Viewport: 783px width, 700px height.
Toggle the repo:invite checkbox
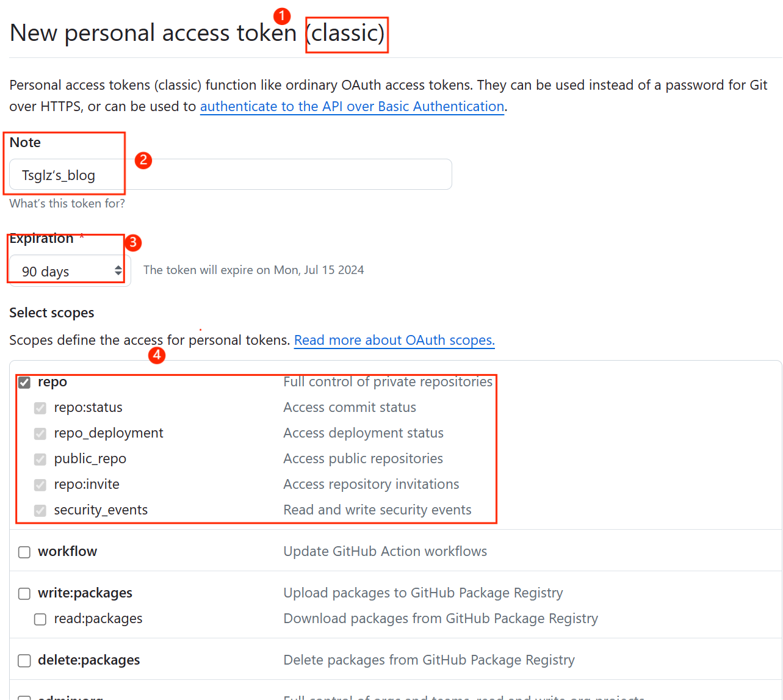pos(40,485)
